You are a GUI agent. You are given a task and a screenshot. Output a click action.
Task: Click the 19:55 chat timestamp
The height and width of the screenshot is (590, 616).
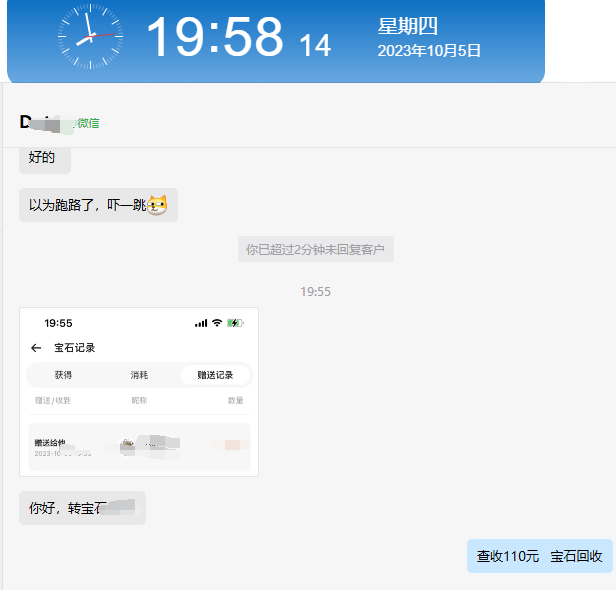(x=315, y=291)
